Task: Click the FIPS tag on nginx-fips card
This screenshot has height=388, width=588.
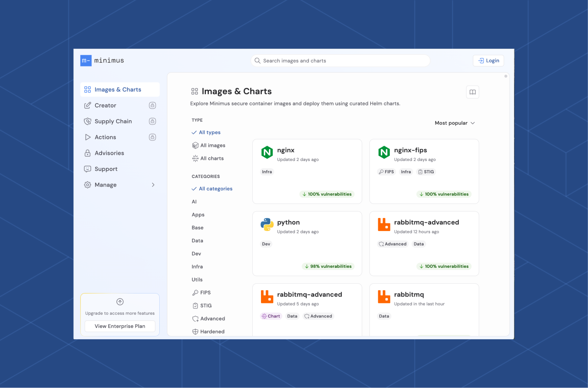Action: [x=386, y=172]
